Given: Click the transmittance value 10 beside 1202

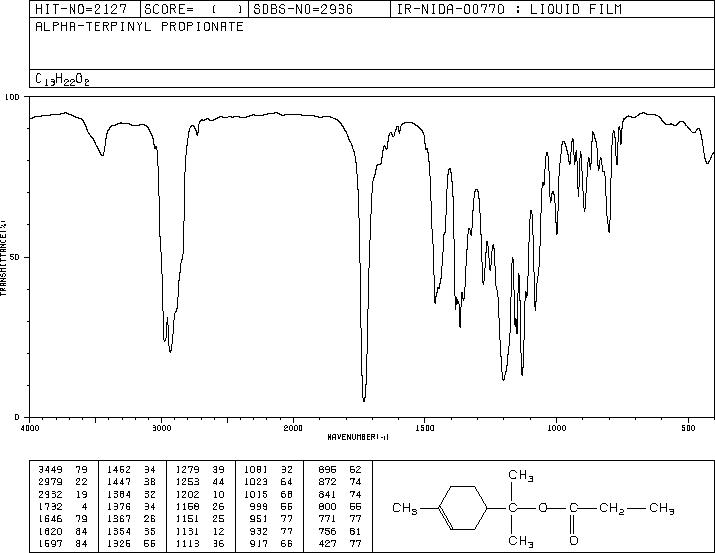Looking at the screenshot, I should coord(218,494).
